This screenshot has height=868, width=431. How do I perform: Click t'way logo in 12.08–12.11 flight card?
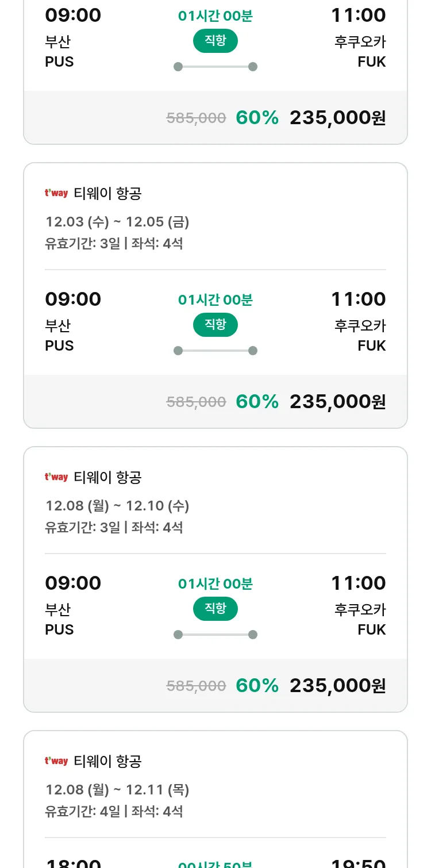coord(56,762)
